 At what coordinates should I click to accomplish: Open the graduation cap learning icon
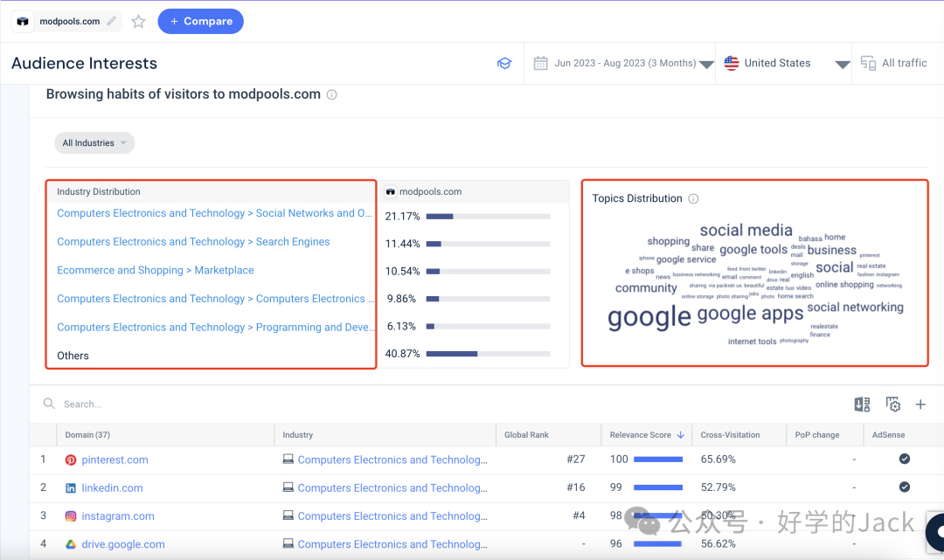(x=504, y=63)
